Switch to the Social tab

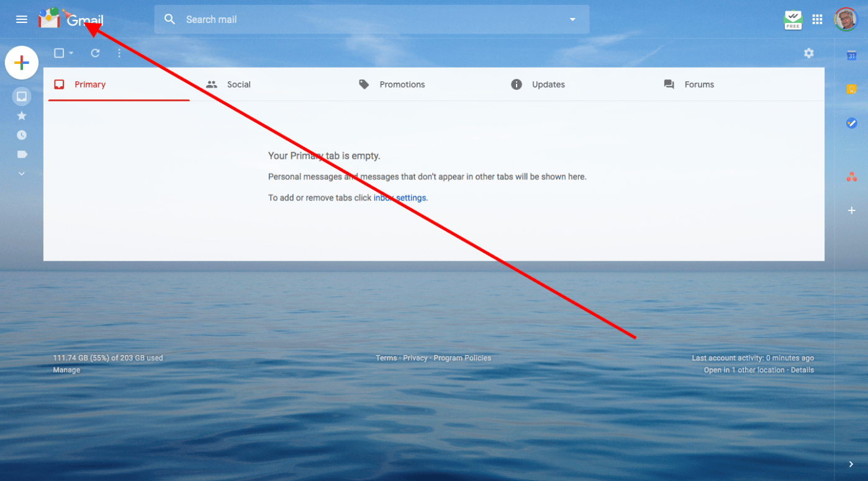(x=238, y=84)
